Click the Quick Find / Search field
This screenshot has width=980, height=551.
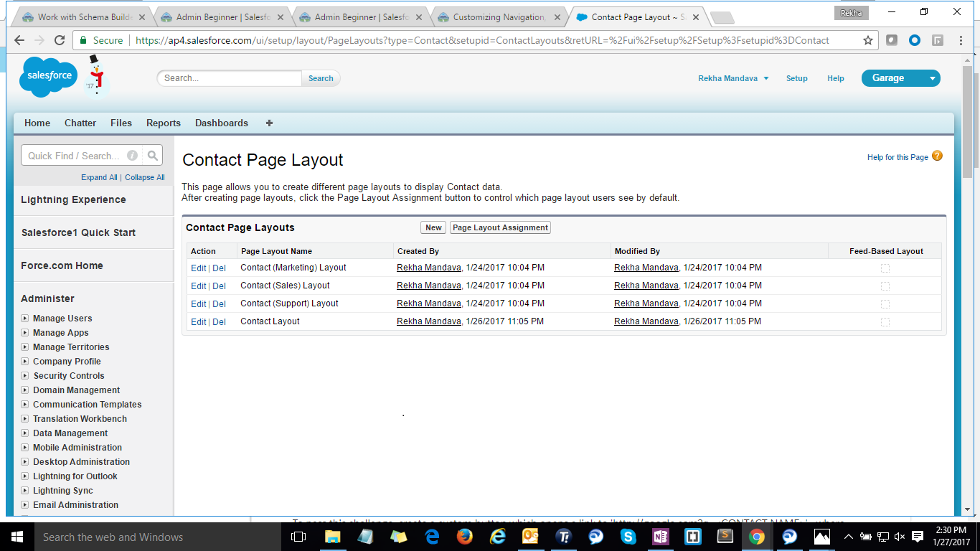[x=81, y=155]
